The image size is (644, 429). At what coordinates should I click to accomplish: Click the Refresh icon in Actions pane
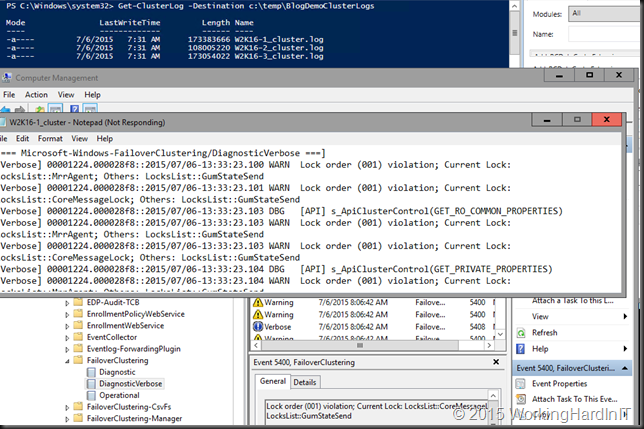tap(521, 333)
